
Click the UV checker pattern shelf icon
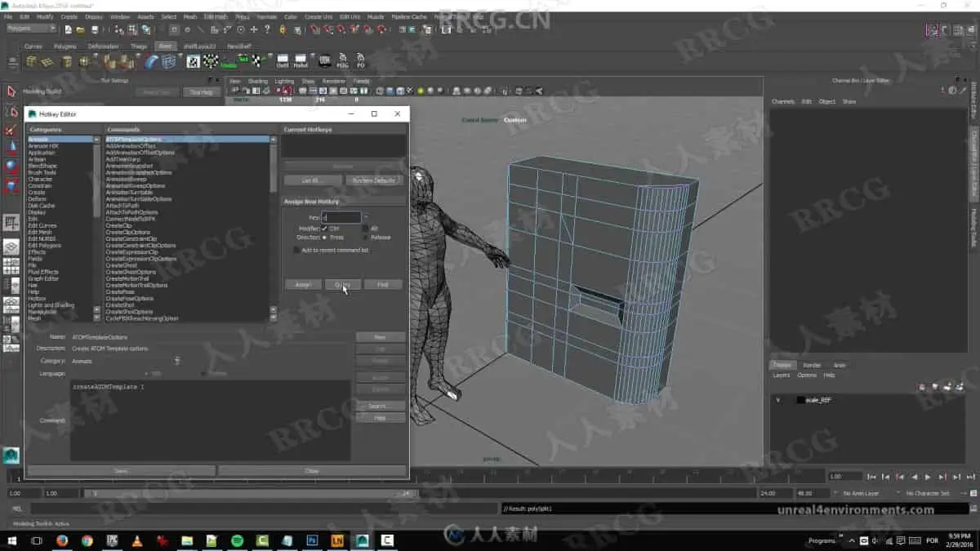(x=193, y=62)
